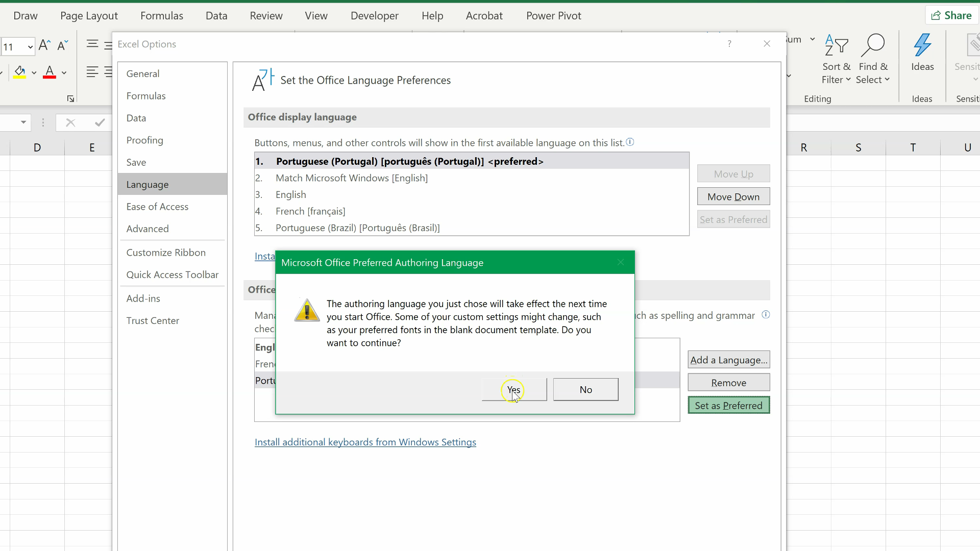This screenshot has width=980, height=551.
Task: Select Language from the left sidebar
Action: point(148,184)
